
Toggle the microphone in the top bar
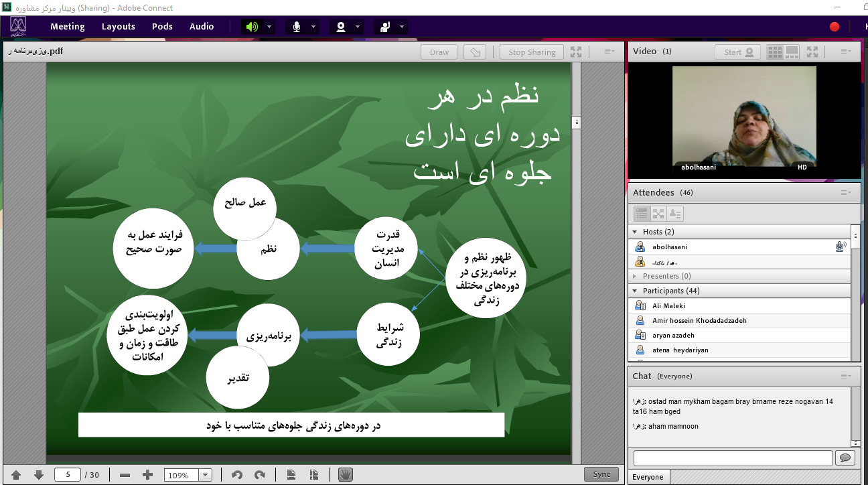click(x=296, y=27)
